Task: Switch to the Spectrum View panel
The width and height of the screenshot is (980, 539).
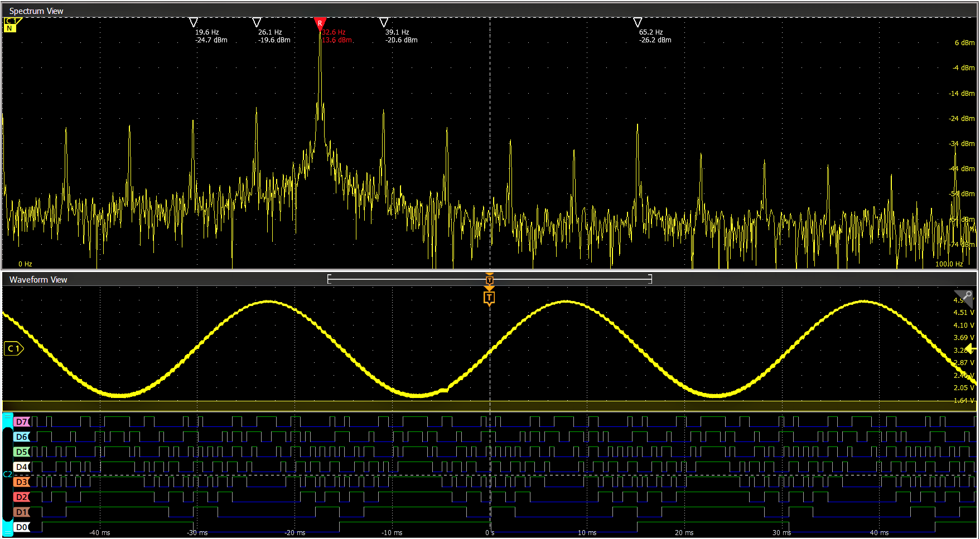Action: (x=36, y=11)
